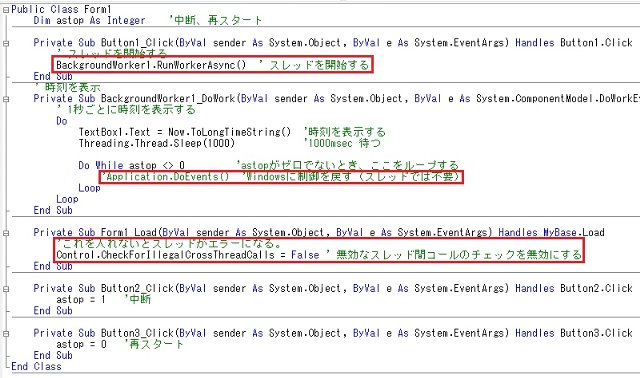Collapse the Public Class Form1 outline node
640x378 pixels.
pyautogui.click(x=6, y=10)
